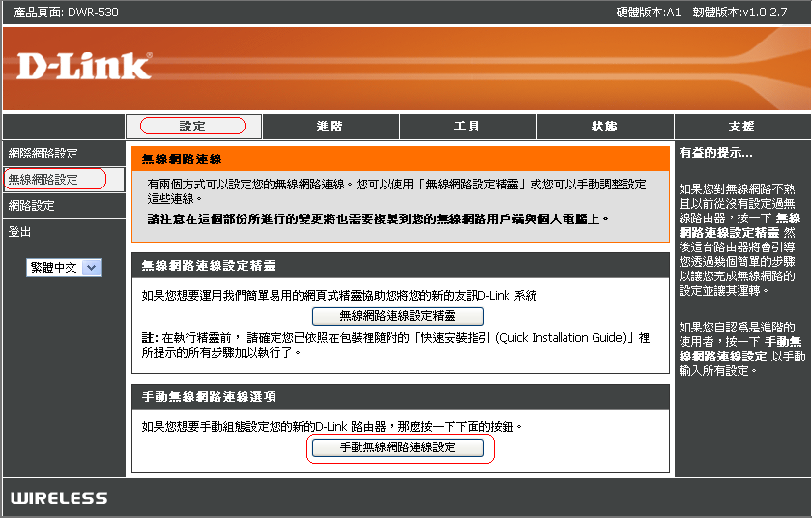Image resolution: width=812 pixels, height=518 pixels.
Task: Go to the 狀態 tab
Action: pyautogui.click(x=605, y=127)
